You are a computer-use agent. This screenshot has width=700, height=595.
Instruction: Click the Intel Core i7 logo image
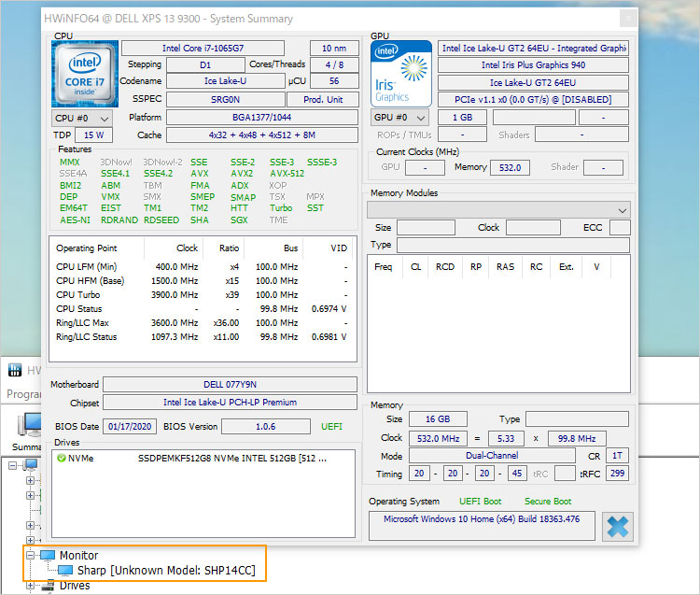(x=85, y=74)
